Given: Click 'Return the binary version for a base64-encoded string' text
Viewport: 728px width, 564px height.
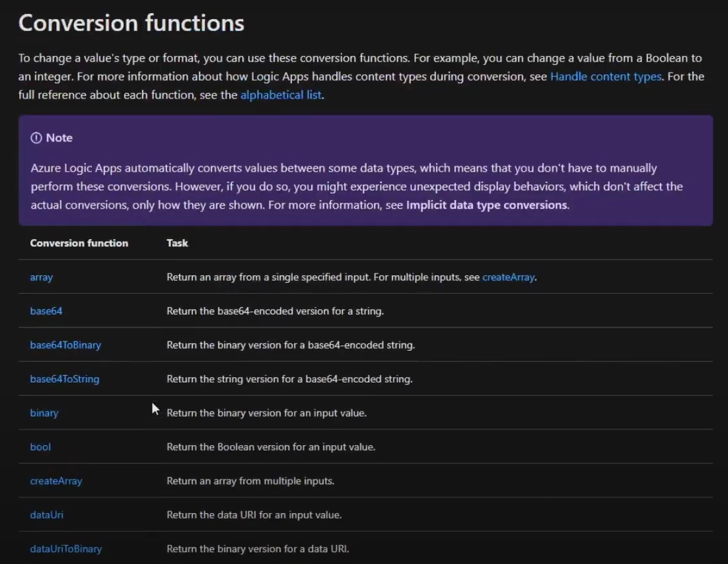Looking at the screenshot, I should coord(291,345).
